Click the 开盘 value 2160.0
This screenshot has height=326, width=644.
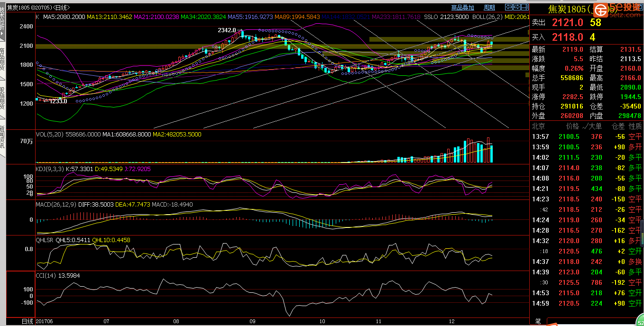pyautogui.click(x=631, y=68)
